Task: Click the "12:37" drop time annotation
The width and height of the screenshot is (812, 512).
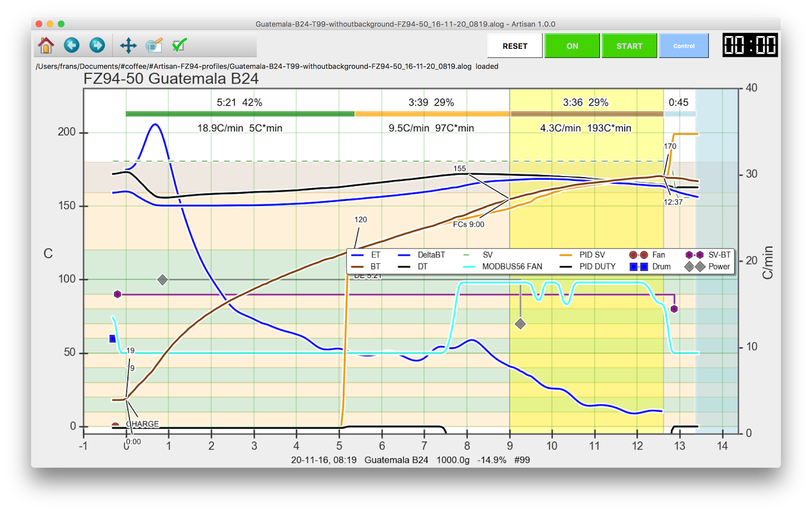Action: [x=673, y=202]
